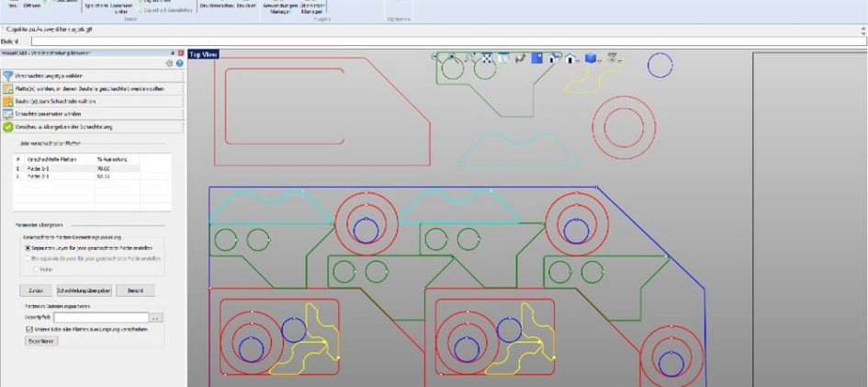The image size is (868, 387).
Task: Toggle 'Untere Ecke aller Platten zum Ursprung verschieben'
Action: click(x=28, y=329)
